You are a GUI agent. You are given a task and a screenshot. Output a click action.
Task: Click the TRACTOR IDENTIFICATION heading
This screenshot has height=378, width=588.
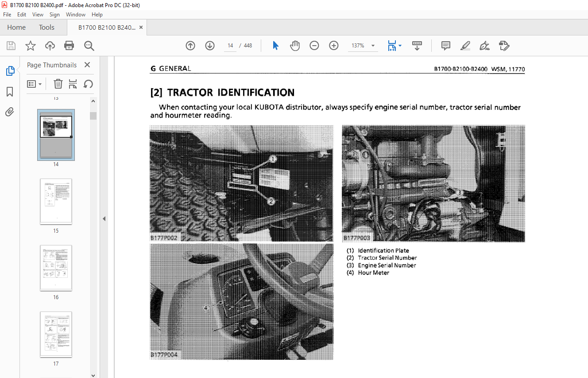[222, 93]
